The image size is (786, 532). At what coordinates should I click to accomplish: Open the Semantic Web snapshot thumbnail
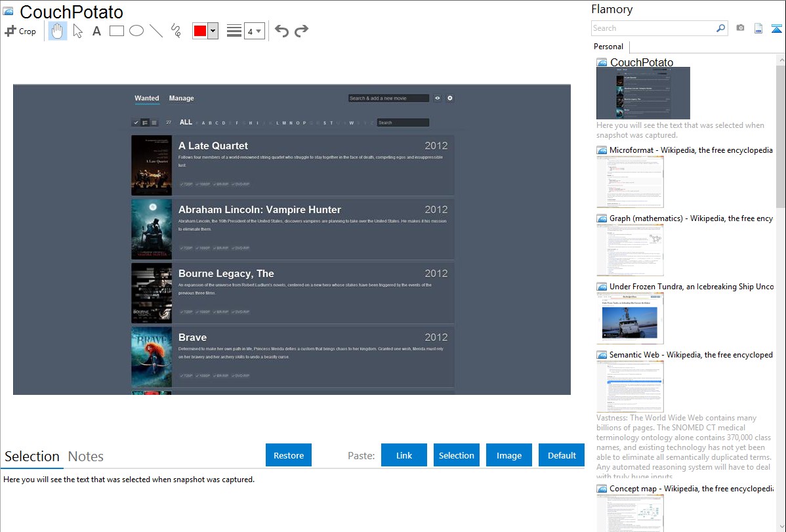(630, 386)
